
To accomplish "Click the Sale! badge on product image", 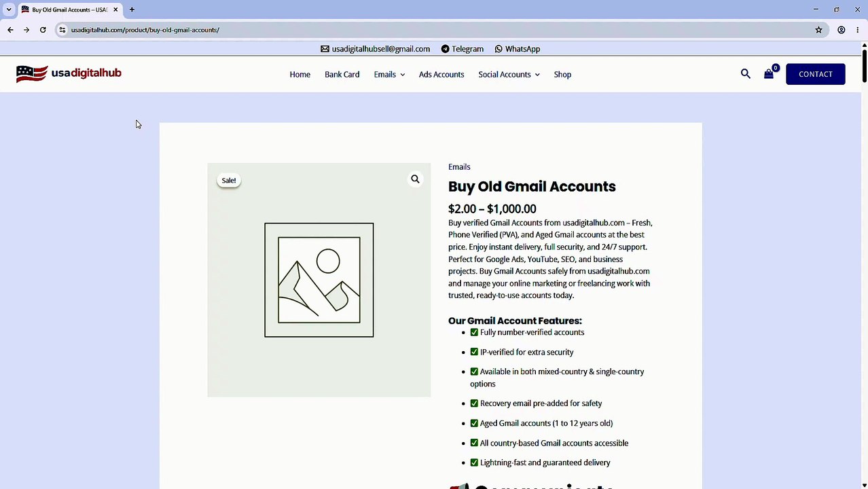I will coord(229,181).
